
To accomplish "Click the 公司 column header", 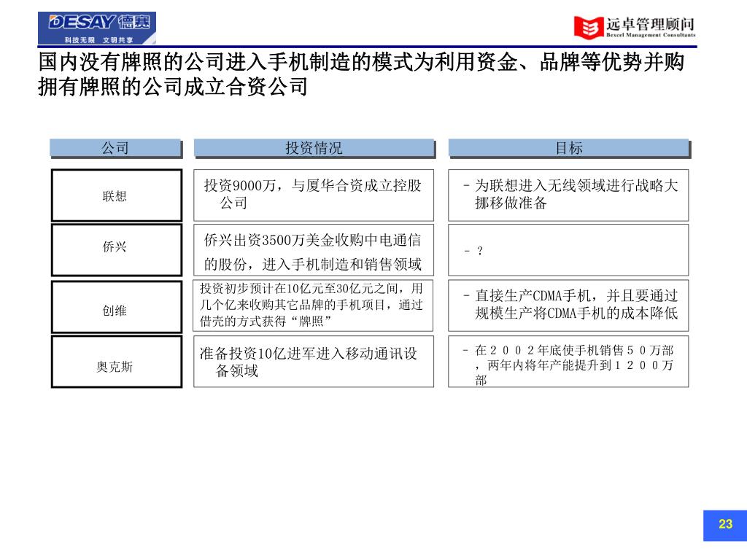I will click(x=115, y=148).
